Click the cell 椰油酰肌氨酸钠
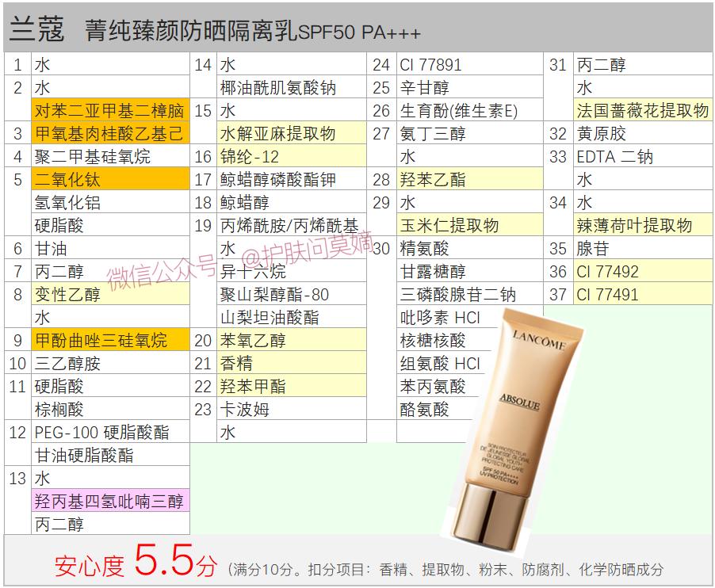The width and height of the screenshot is (715, 588). click(292, 87)
